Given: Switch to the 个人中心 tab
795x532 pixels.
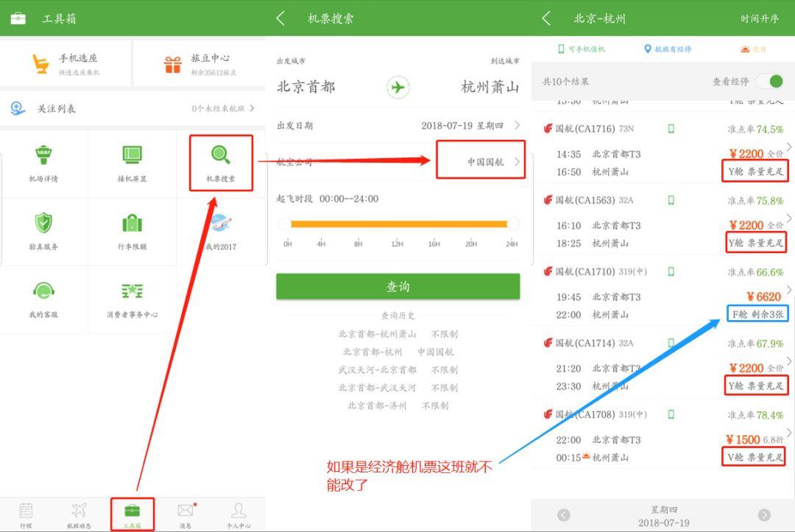Looking at the screenshot, I should tap(239, 515).
